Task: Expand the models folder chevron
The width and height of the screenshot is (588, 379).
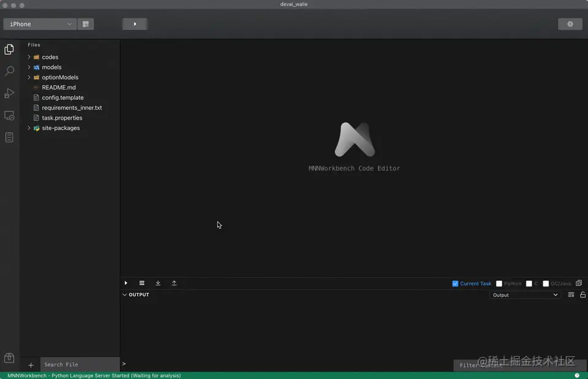Action: [29, 67]
